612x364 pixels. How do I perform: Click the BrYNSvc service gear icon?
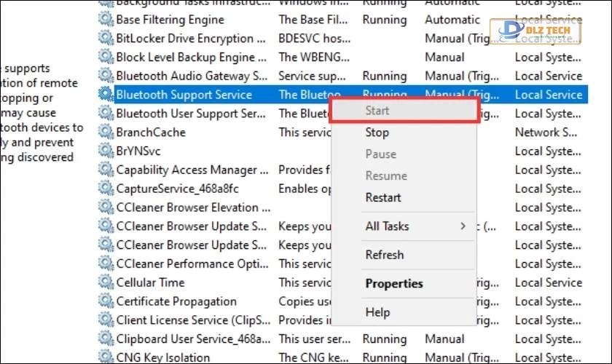point(106,151)
